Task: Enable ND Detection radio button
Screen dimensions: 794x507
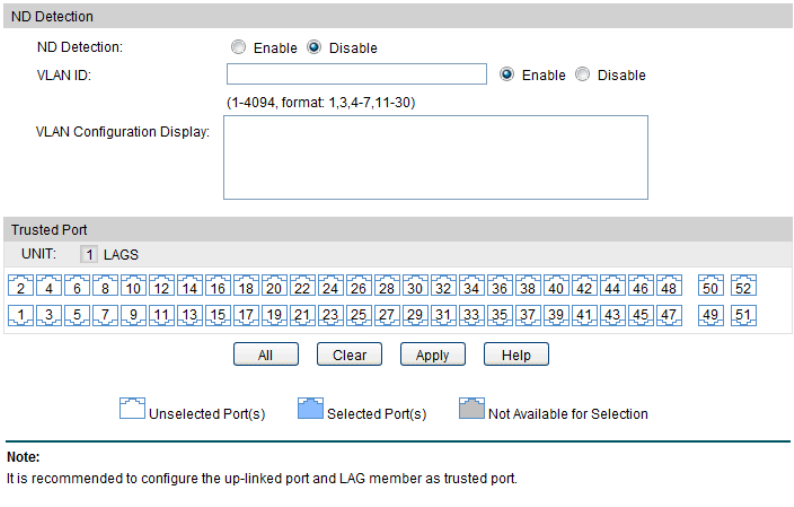Action: [x=238, y=47]
